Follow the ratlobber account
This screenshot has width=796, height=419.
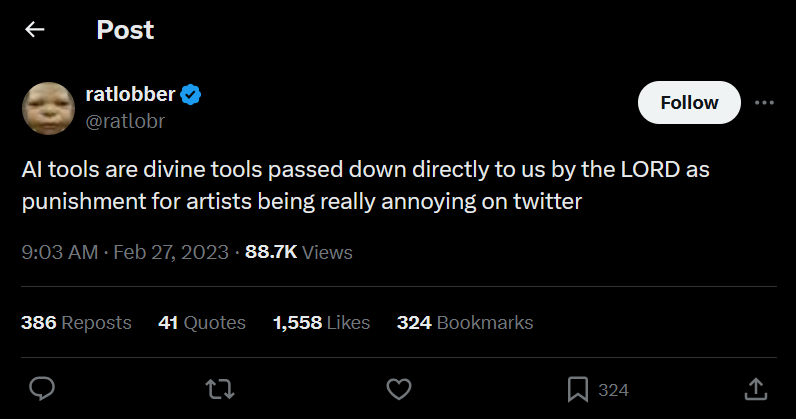689,102
